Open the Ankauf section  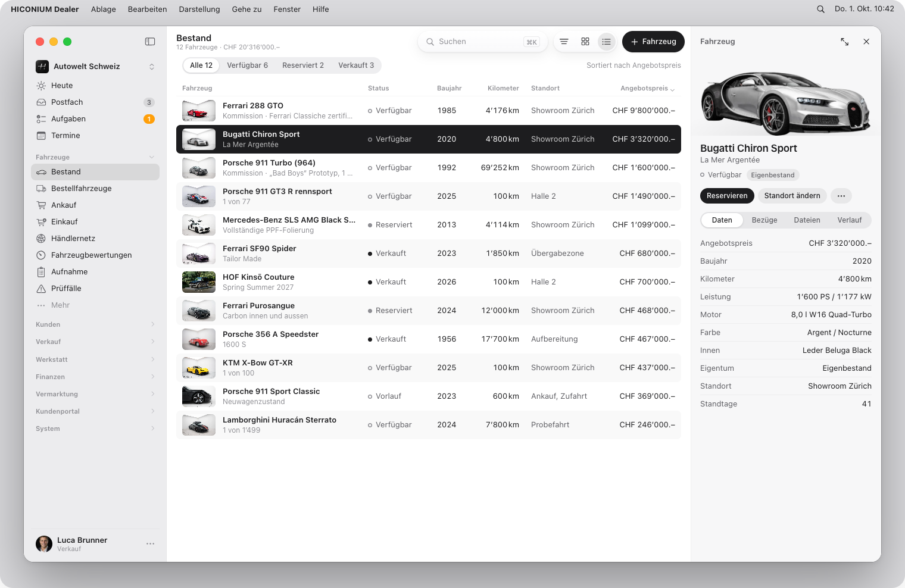pos(95,205)
